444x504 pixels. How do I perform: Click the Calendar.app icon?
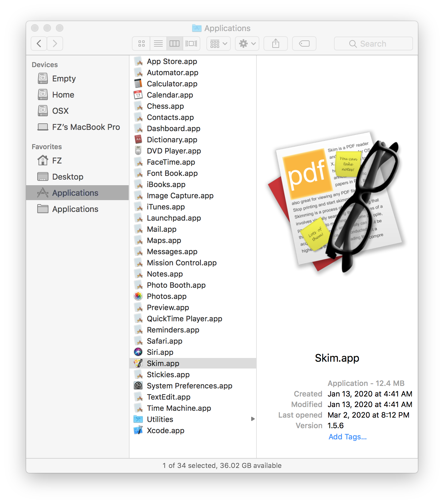tap(138, 95)
